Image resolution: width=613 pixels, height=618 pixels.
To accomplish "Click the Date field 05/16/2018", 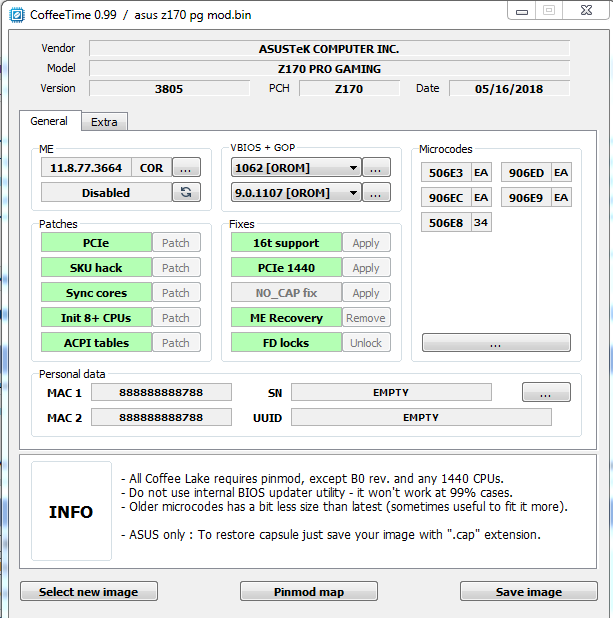I will pyautogui.click(x=509, y=88).
